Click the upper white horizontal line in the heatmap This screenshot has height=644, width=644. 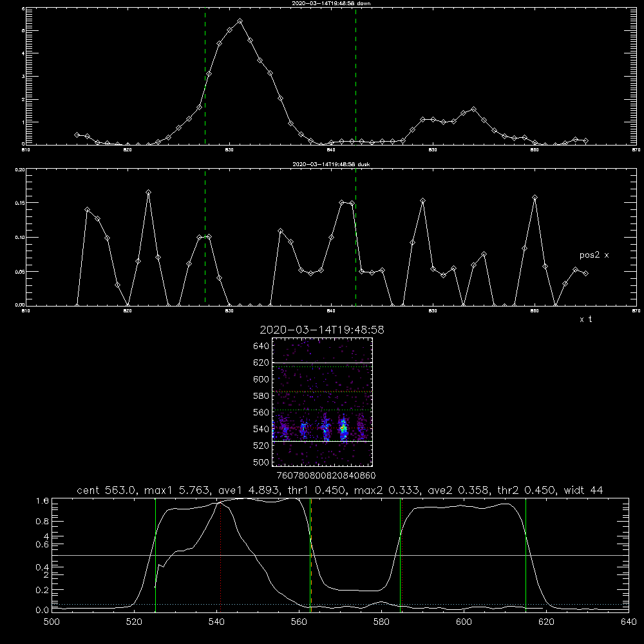pos(322,363)
